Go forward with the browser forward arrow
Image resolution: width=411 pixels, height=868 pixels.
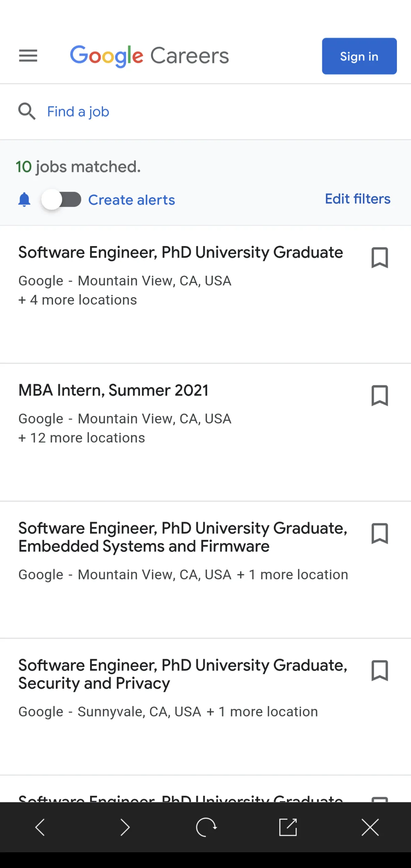click(125, 827)
